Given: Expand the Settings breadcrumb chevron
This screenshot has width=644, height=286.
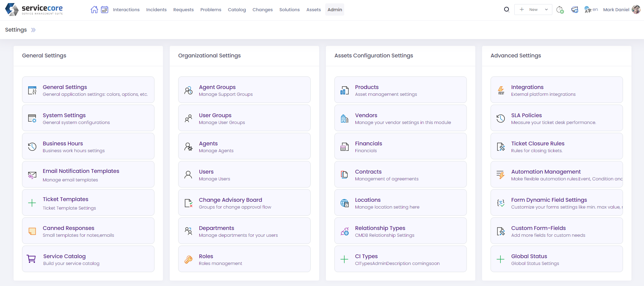Looking at the screenshot, I should (x=33, y=30).
